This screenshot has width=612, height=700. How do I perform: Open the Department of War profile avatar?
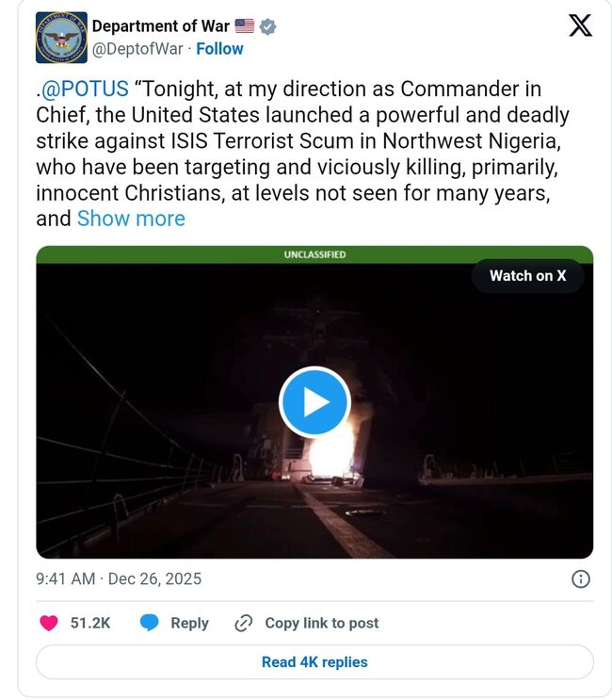click(61, 38)
